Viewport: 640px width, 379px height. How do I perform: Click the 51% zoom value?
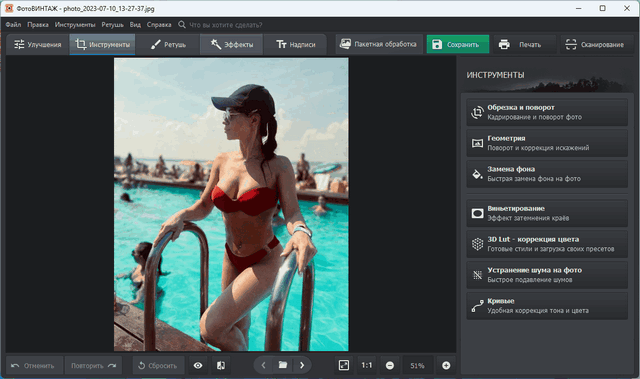[417, 366]
